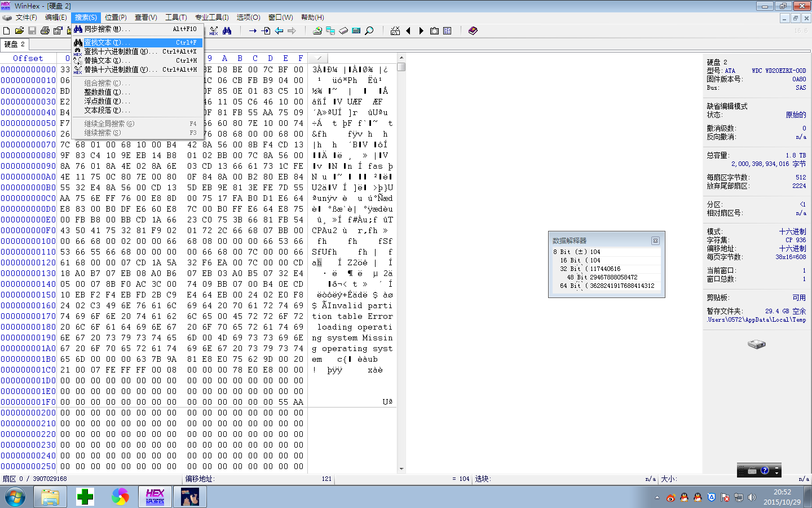
Task: Open the 工具(T) menu
Action: pos(176,17)
